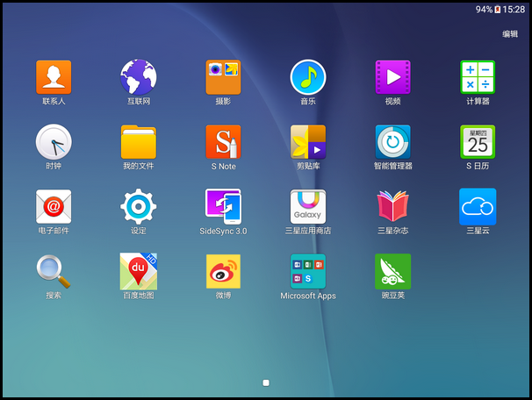The width and height of the screenshot is (532, 400).
Task: Tap the 编辑 edit button
Action: click(x=510, y=34)
